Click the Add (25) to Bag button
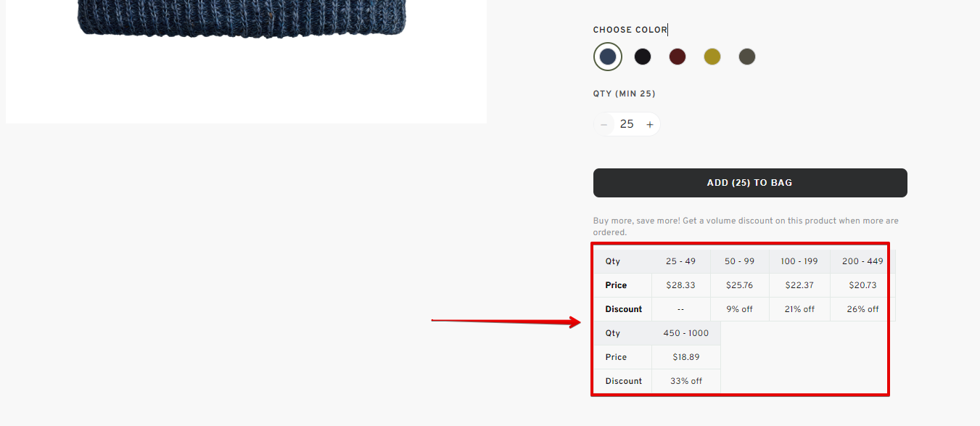Image resolution: width=980 pixels, height=426 pixels. 750,183
